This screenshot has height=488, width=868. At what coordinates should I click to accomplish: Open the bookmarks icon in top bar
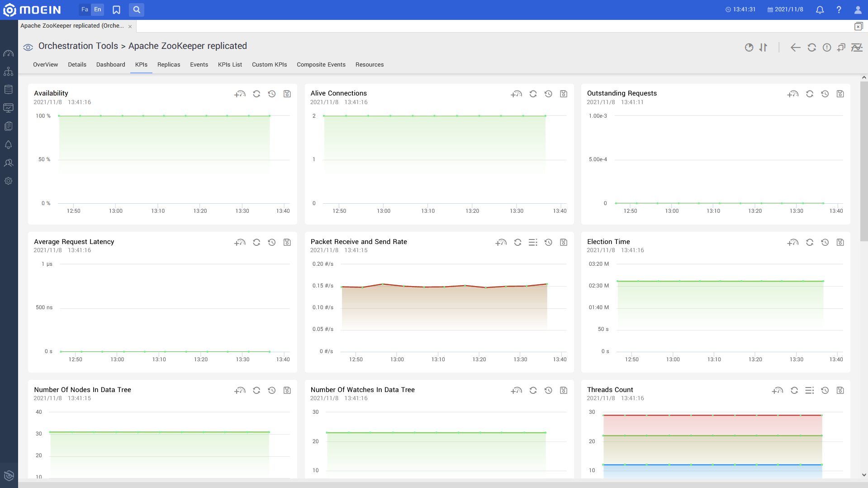point(116,10)
